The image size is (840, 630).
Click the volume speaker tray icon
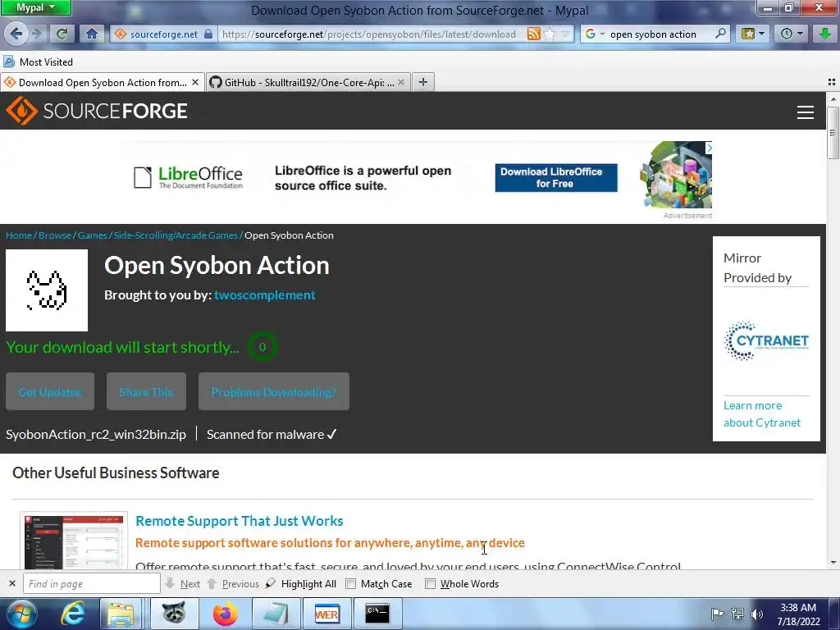tap(756, 614)
